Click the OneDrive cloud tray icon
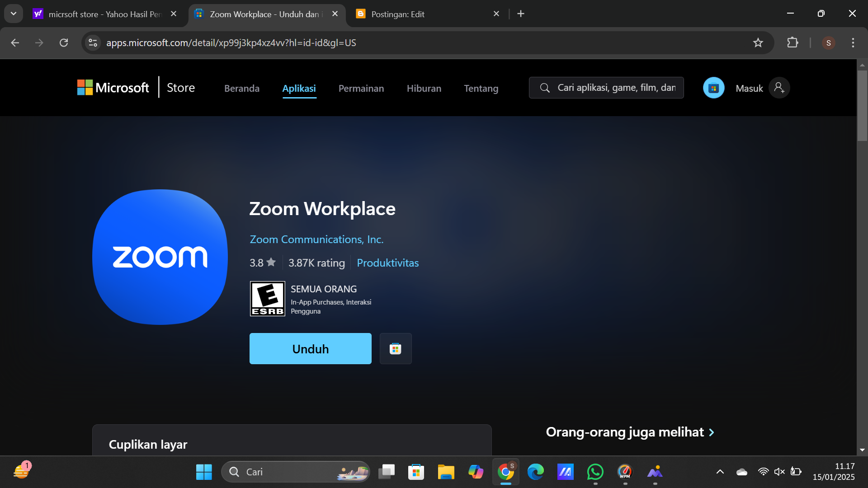The height and width of the screenshot is (488, 868). (742, 472)
